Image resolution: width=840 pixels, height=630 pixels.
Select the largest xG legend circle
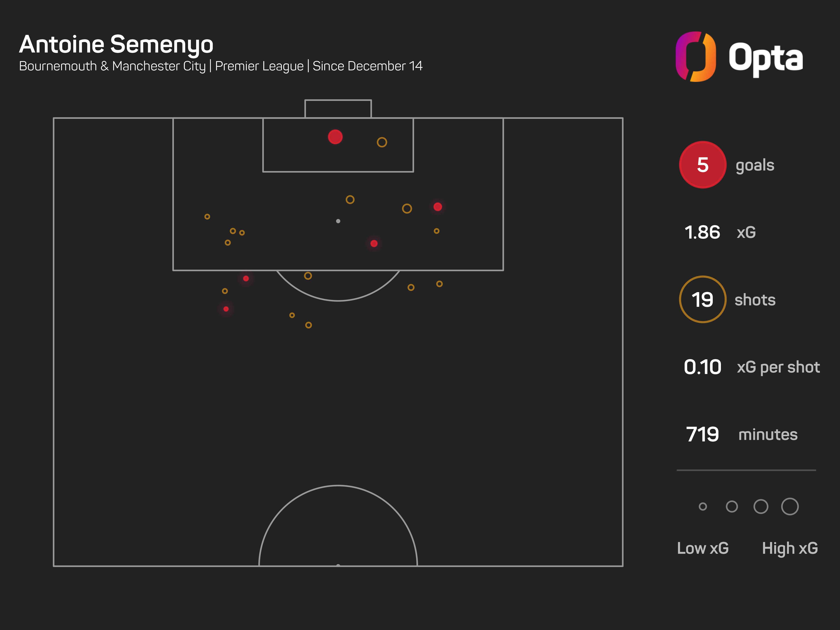tap(790, 507)
